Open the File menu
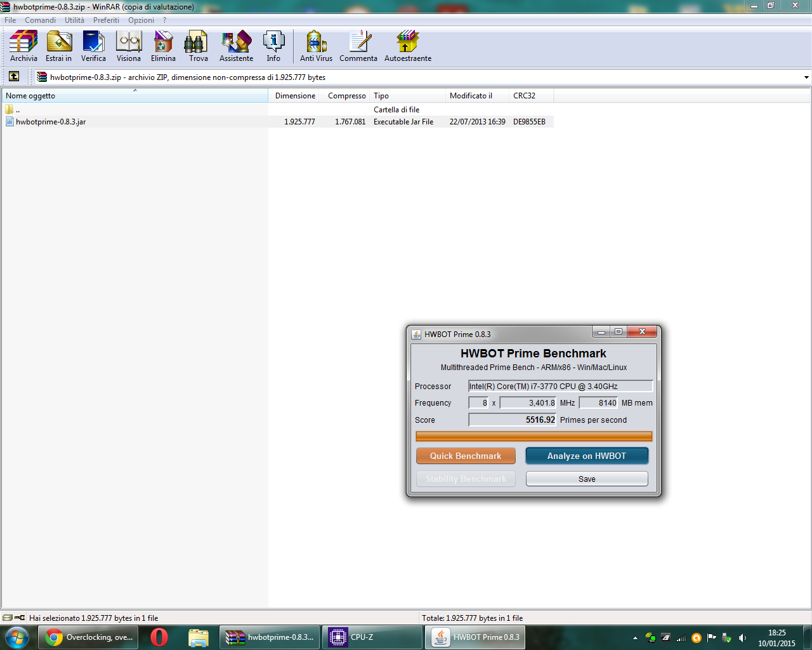 pos(10,20)
